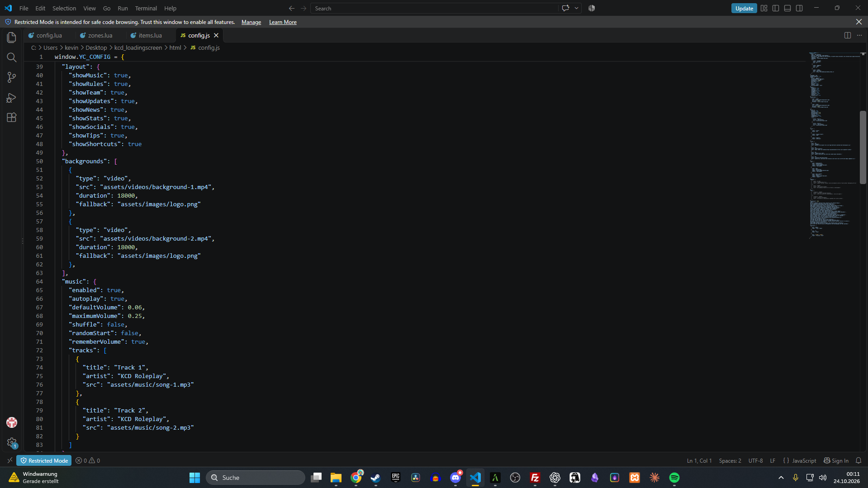This screenshot has width=868, height=488.
Task: Toggle the bottom Panel visibility
Action: pyautogui.click(x=787, y=8)
